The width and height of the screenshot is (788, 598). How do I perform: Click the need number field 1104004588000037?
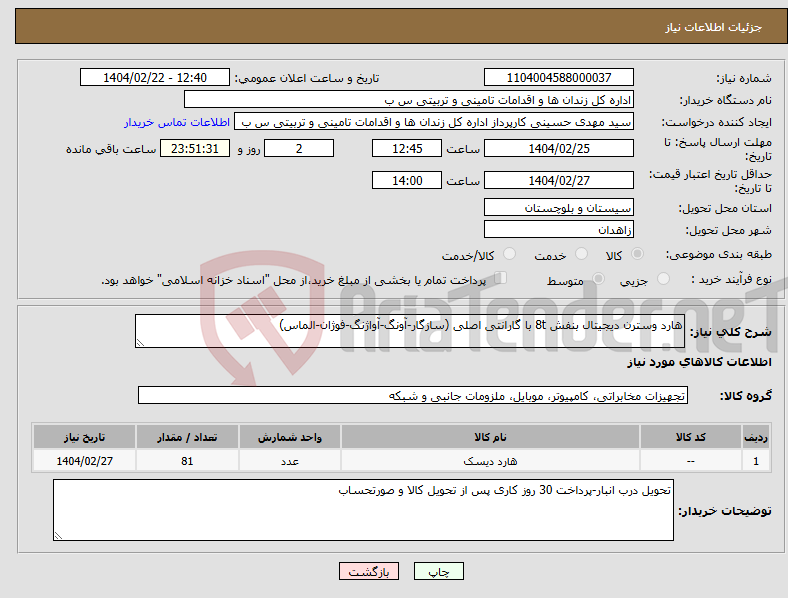pyautogui.click(x=558, y=77)
